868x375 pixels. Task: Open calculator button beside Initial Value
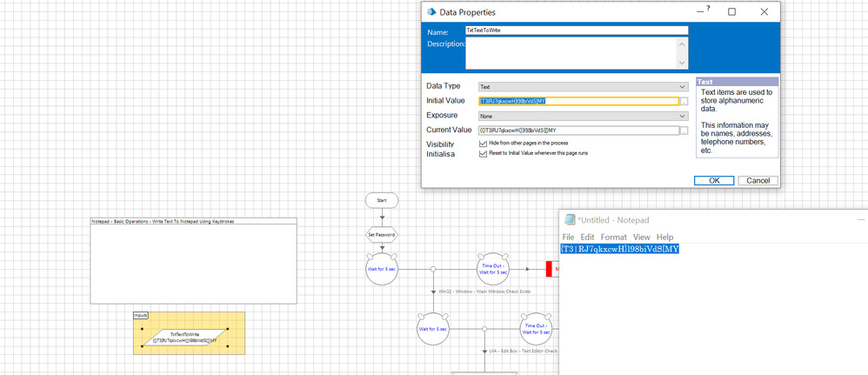[684, 102]
